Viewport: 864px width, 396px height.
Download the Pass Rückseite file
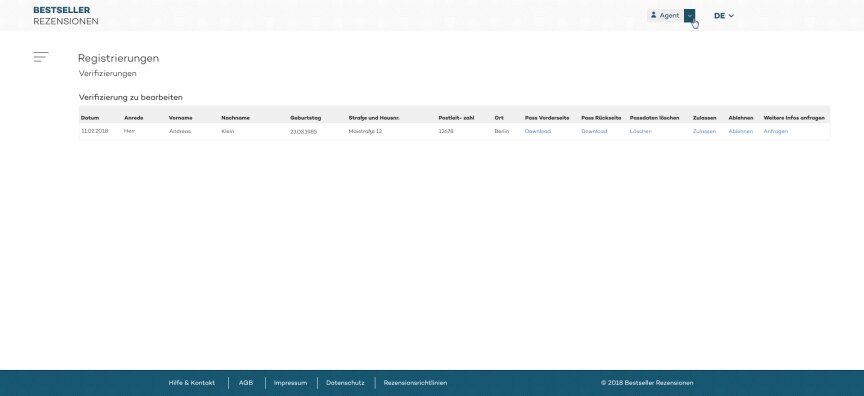click(x=594, y=131)
